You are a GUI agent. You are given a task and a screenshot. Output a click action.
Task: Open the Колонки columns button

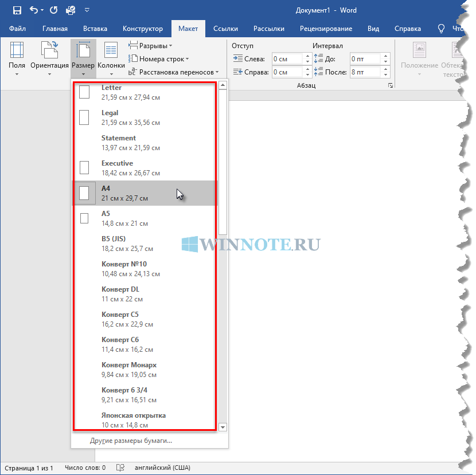[111, 58]
